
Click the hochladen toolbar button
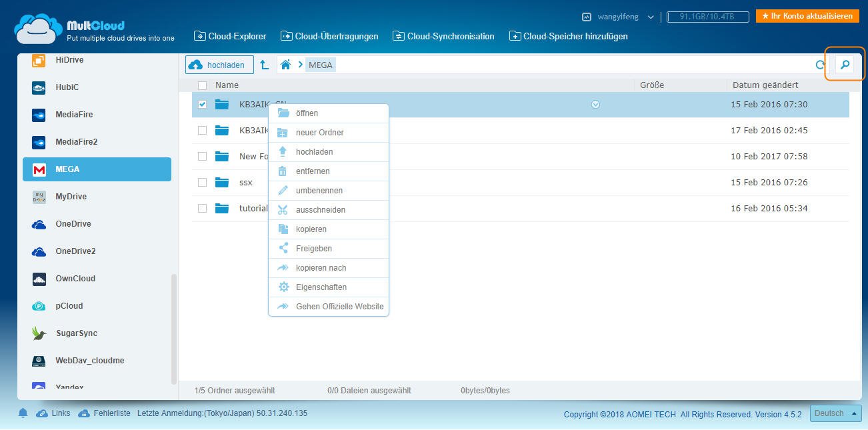pos(219,65)
